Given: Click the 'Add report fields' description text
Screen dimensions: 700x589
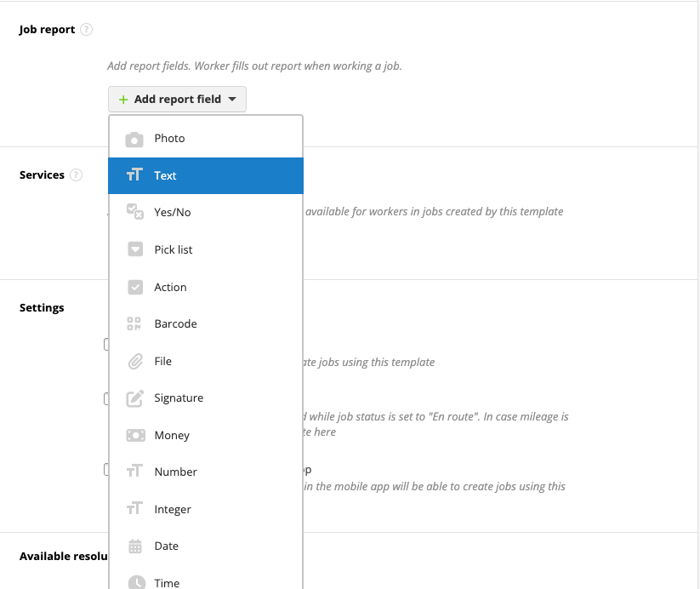Looking at the screenshot, I should click(x=254, y=66).
